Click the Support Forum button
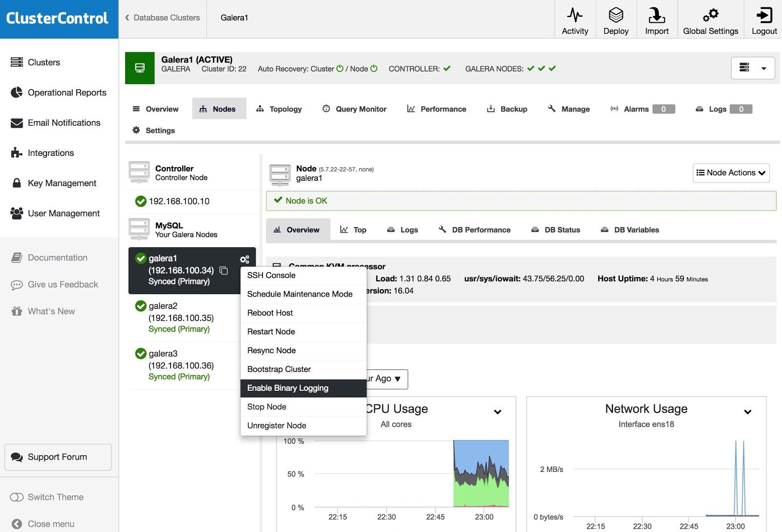Screen dimensions: 782x532 point(58,457)
